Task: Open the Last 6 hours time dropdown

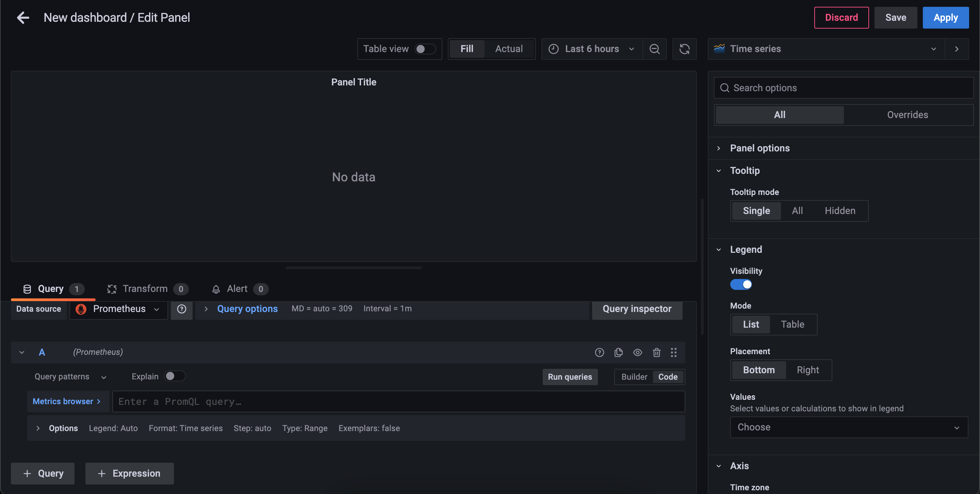Action: tap(592, 49)
